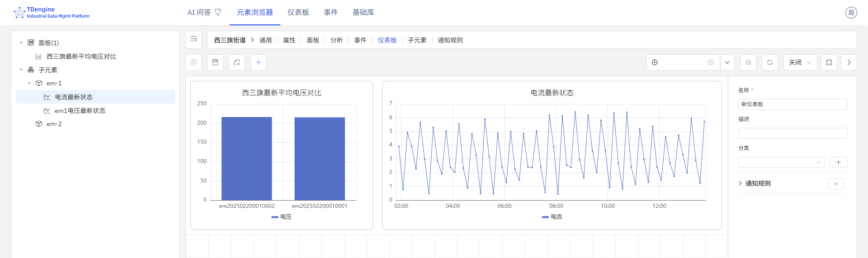868x258 pixels.
Task: Open the 分类 dropdown
Action: (x=781, y=162)
